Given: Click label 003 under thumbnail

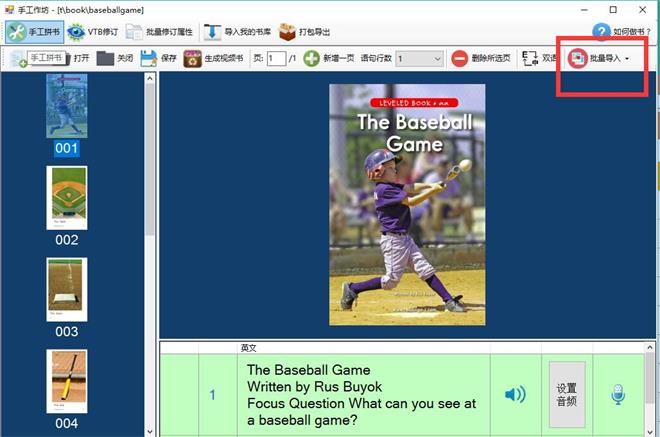Looking at the screenshot, I should (x=67, y=332).
